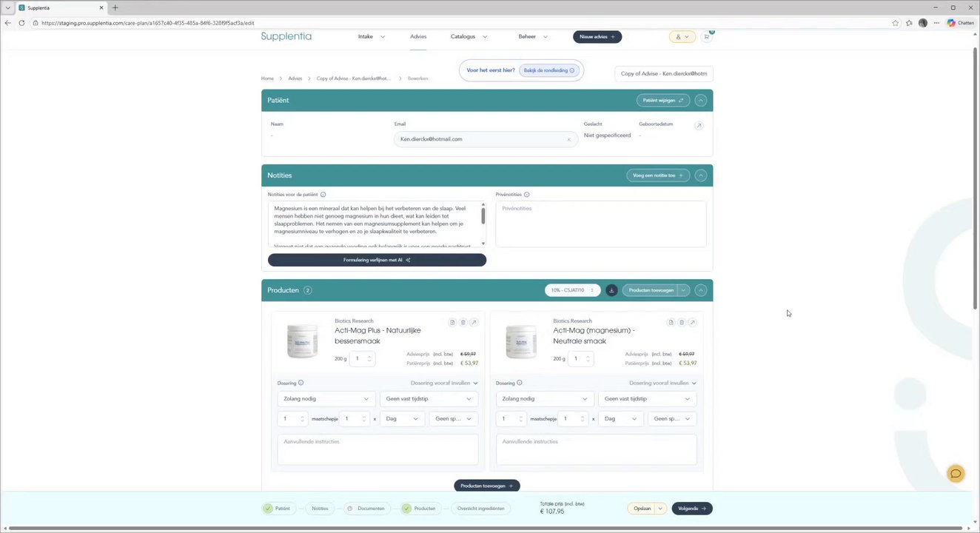Image resolution: width=980 pixels, height=533 pixels.
Task: Go back in the browser
Action: 8,23
